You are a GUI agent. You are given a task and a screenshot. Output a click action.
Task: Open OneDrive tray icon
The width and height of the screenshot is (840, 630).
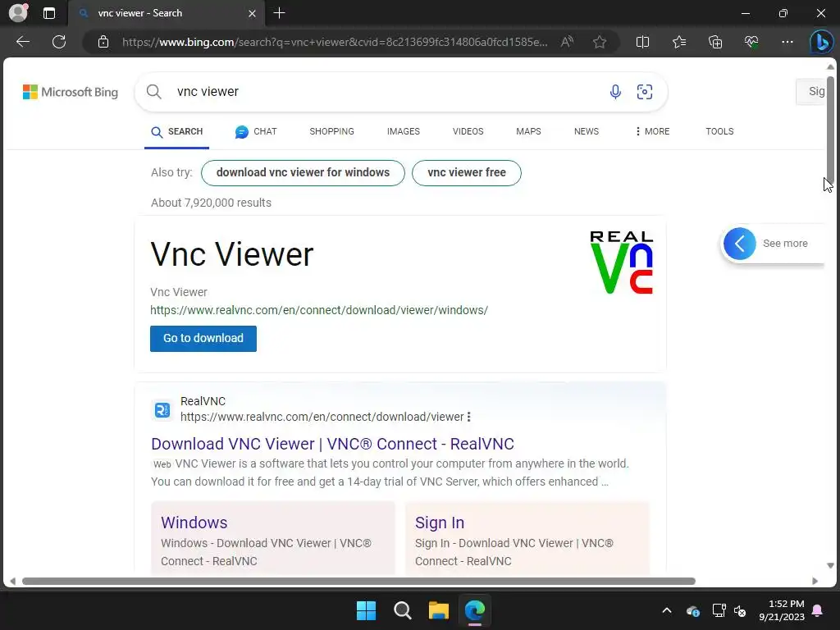pyautogui.click(x=692, y=610)
